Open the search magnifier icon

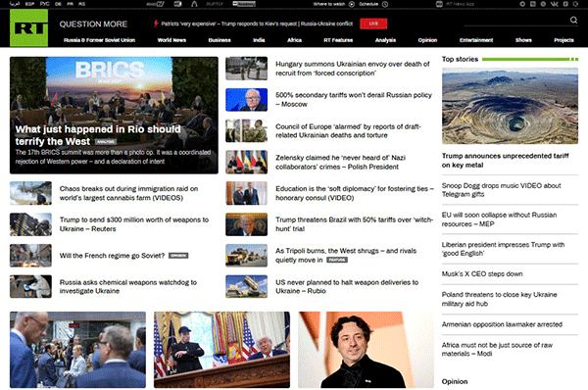pos(573,20)
